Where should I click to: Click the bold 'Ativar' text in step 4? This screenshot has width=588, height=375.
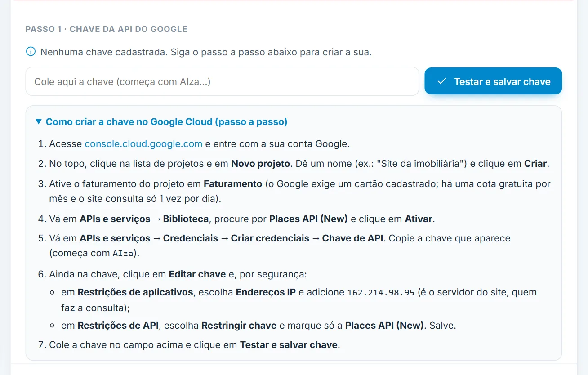(419, 219)
